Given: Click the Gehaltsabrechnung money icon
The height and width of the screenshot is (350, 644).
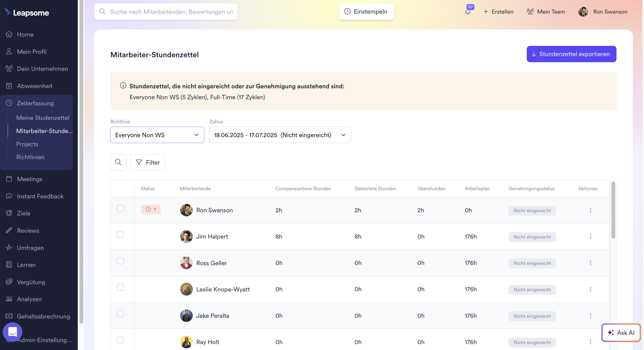Looking at the screenshot, I should 9,316.
